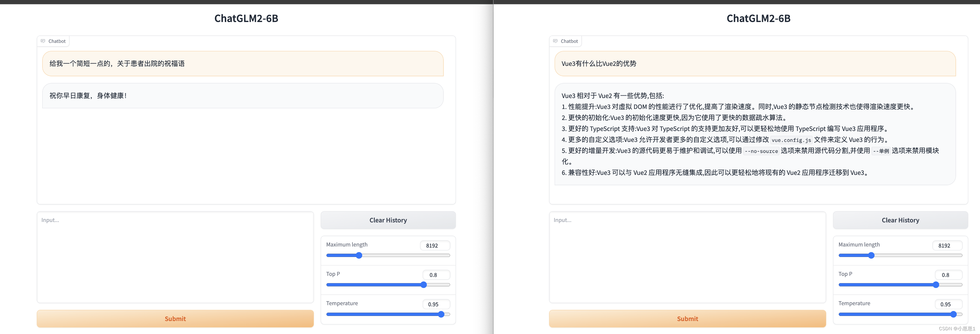Adjust Maximum length slider in right window
Image resolution: width=980 pixels, height=334 pixels.
(900, 255)
